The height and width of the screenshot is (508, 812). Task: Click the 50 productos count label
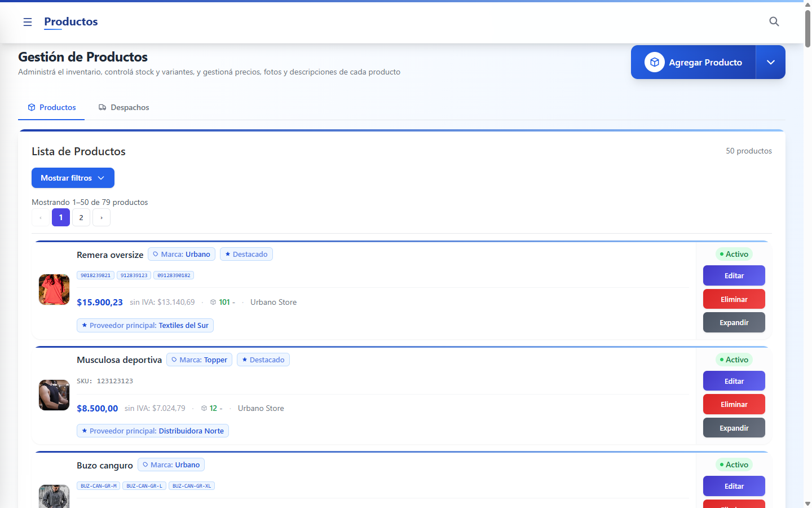(x=749, y=151)
